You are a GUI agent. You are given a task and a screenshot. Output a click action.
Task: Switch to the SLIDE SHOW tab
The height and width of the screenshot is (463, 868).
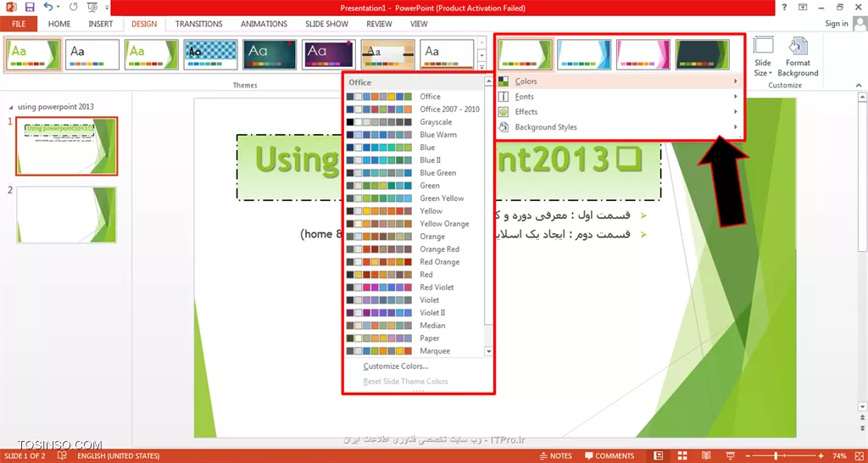(326, 24)
